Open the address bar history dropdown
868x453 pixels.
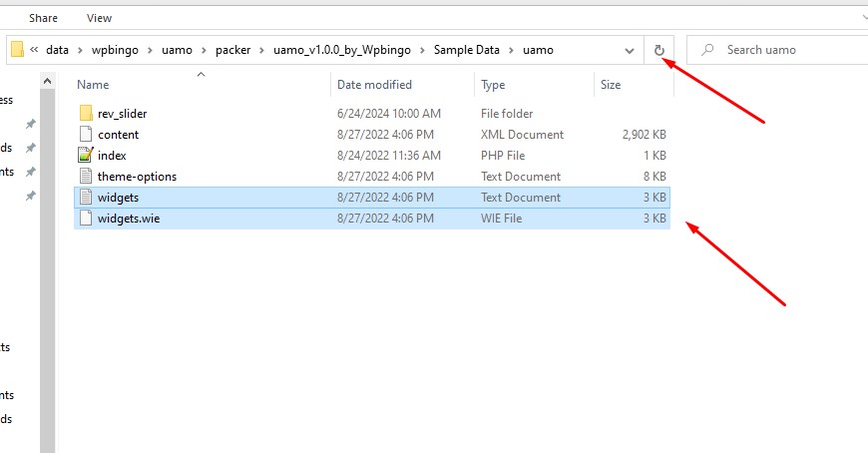tap(630, 50)
